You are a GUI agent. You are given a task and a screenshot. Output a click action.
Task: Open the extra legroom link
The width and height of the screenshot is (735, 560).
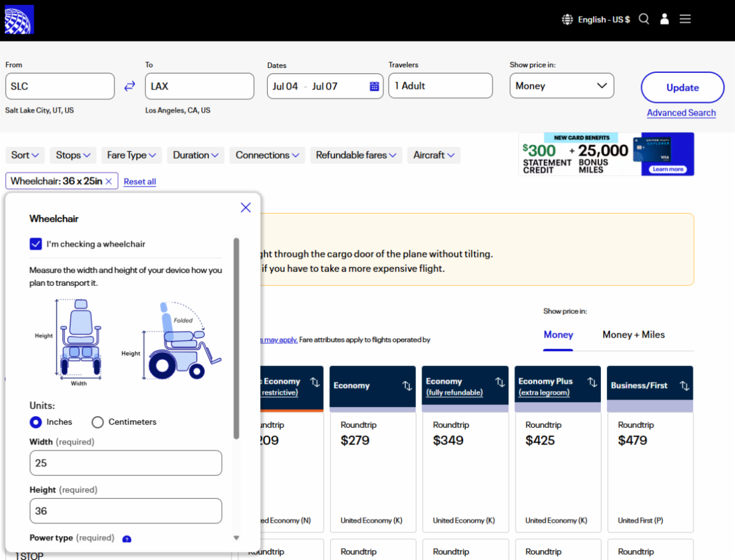click(544, 392)
